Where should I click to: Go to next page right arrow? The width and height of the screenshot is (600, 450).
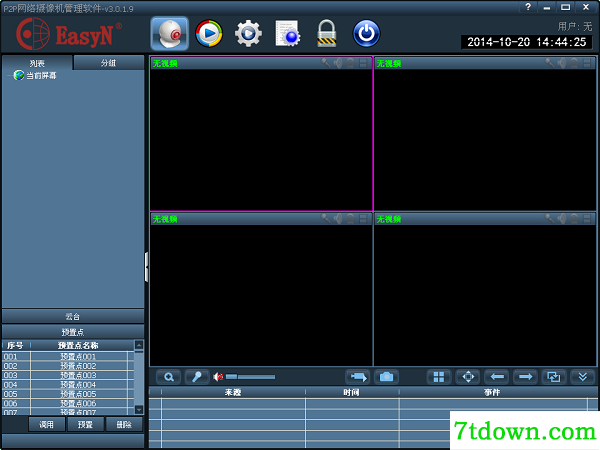(525, 377)
